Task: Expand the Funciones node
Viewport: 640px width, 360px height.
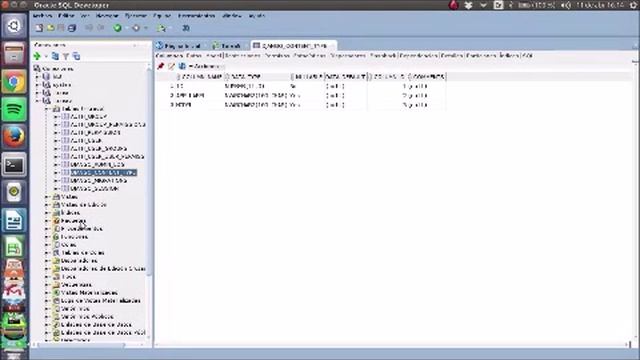Action: 47,237
